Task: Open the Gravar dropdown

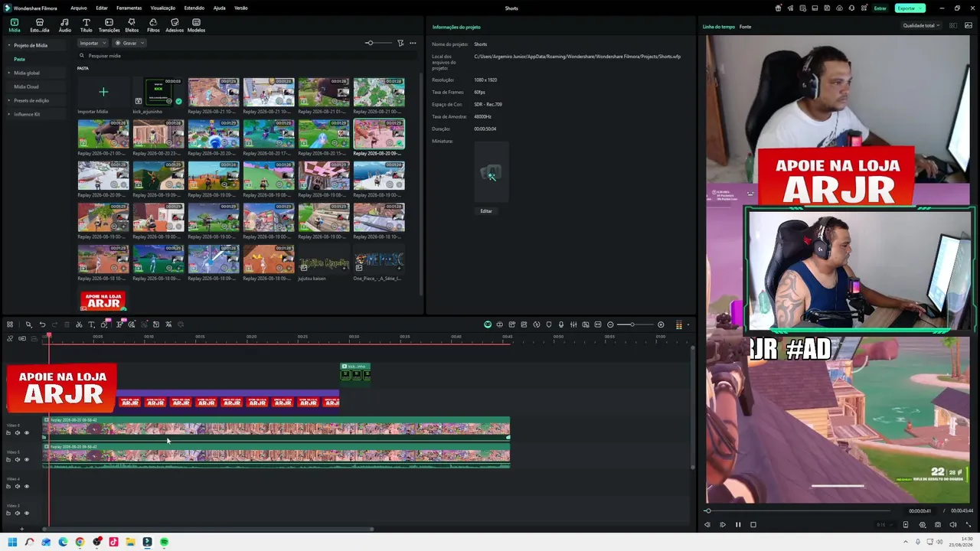Action: click(129, 43)
